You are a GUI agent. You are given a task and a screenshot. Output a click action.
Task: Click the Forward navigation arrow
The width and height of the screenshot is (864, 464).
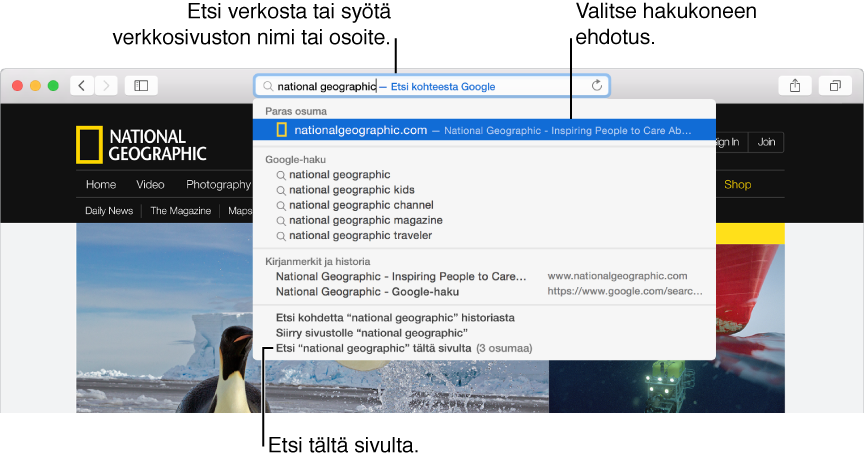click(106, 86)
